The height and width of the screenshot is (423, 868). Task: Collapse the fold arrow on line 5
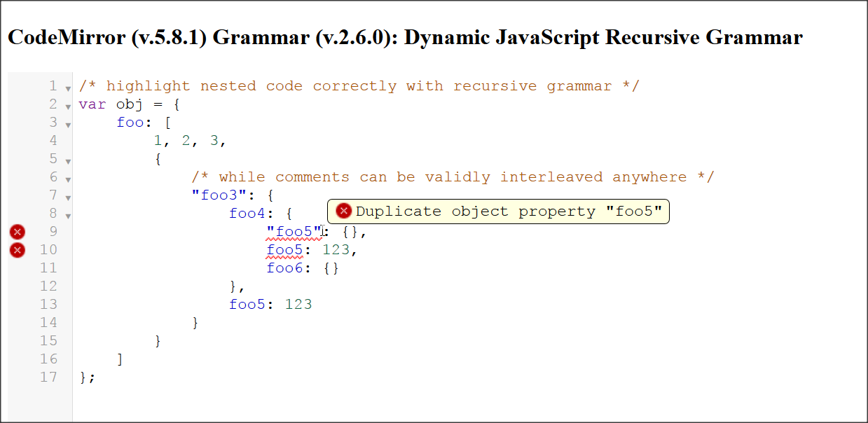[x=68, y=162]
